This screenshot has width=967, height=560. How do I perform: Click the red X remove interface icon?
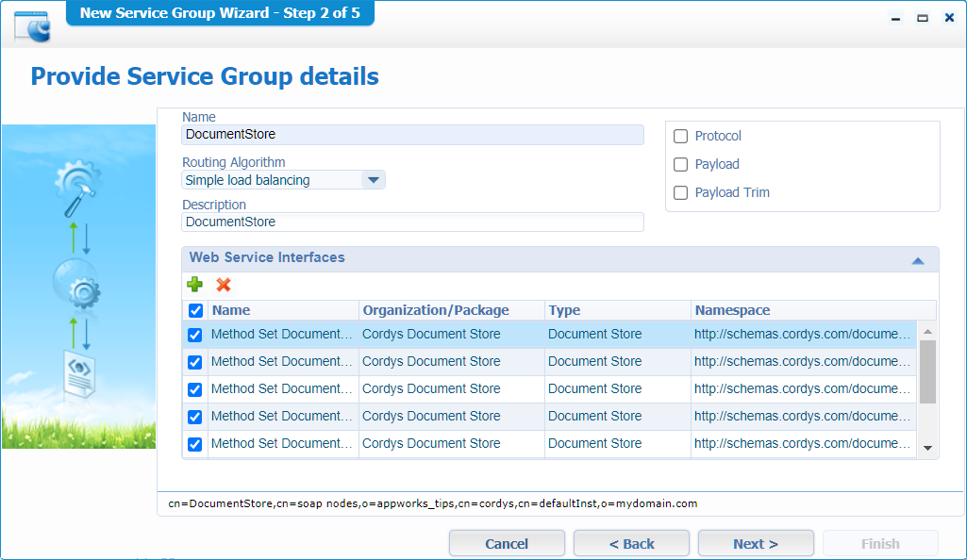pos(224,285)
